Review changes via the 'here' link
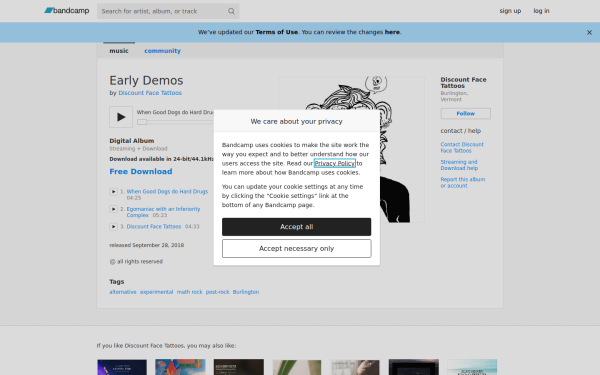Image resolution: width=600 pixels, height=375 pixels. [x=392, y=32]
